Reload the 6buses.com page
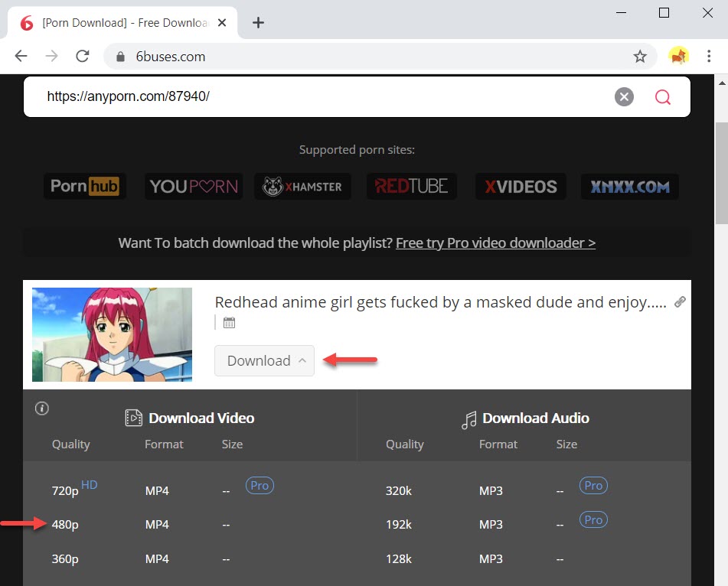Viewport: 728px width, 586px height. (82, 56)
